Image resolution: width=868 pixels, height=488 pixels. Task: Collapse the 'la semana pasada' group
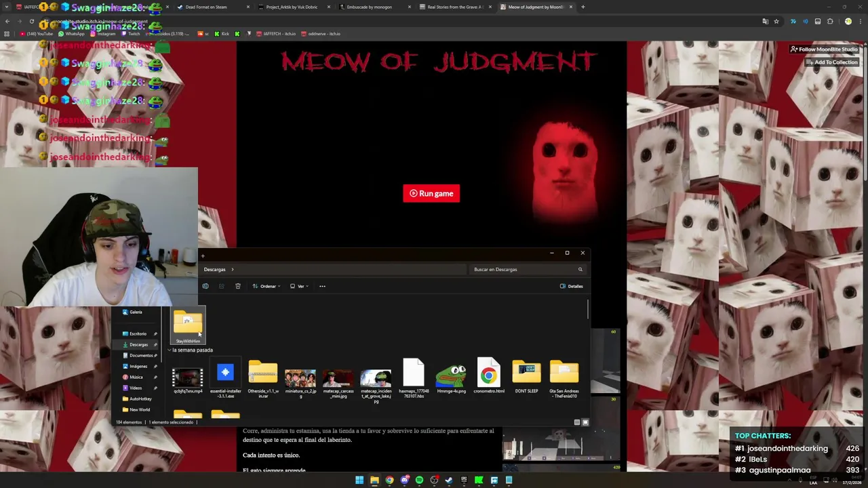tap(170, 350)
